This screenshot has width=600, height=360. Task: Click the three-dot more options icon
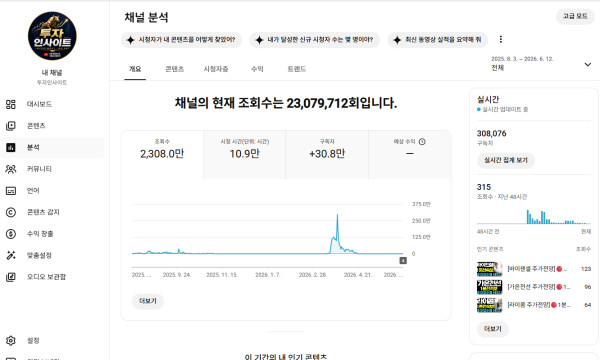coord(501,39)
